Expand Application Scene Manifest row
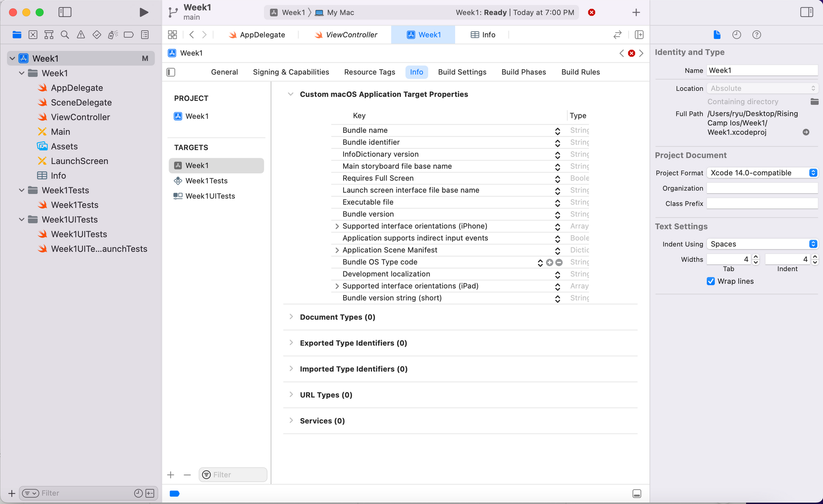The image size is (823, 504). coord(337,250)
